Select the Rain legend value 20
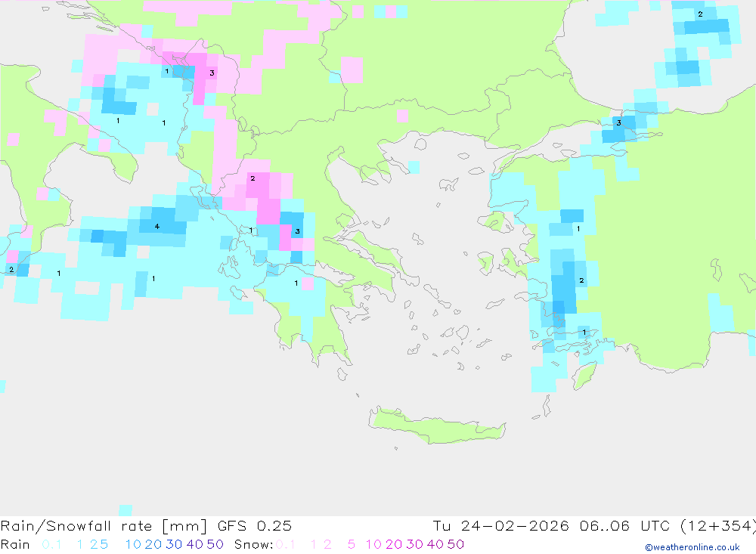 coord(153,544)
